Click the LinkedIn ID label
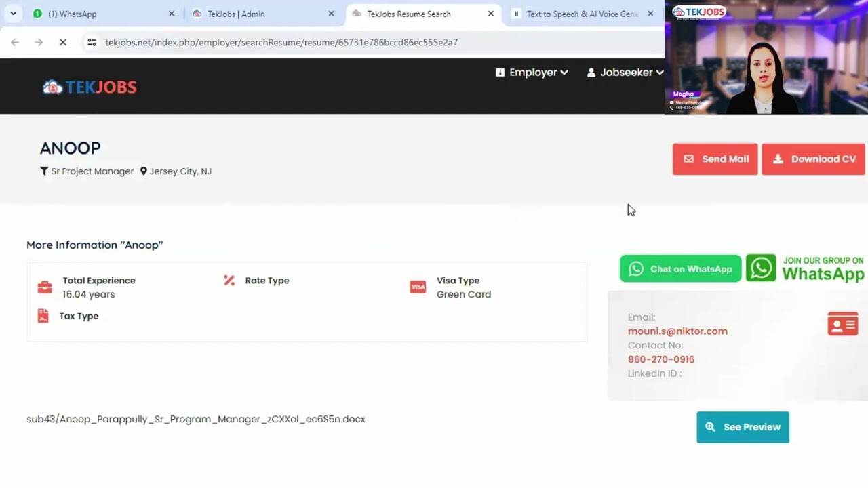The height and width of the screenshot is (488, 868). (654, 373)
